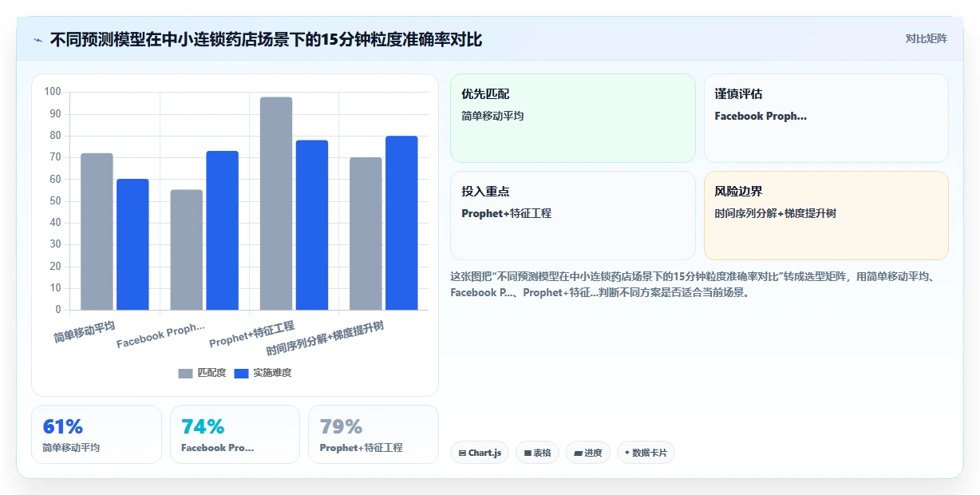980x495 pixels.
Task: Open the 谨慎评估 card
Action: pos(826,118)
